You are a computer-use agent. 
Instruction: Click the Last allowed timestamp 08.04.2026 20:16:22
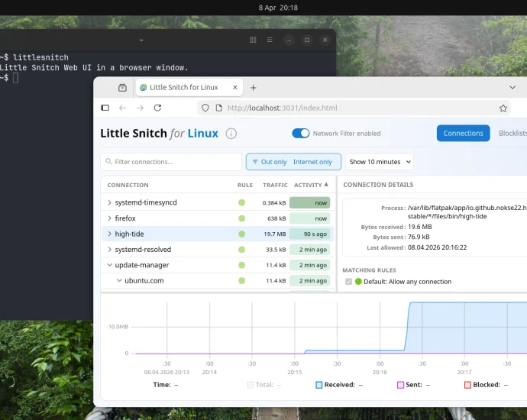438,247
